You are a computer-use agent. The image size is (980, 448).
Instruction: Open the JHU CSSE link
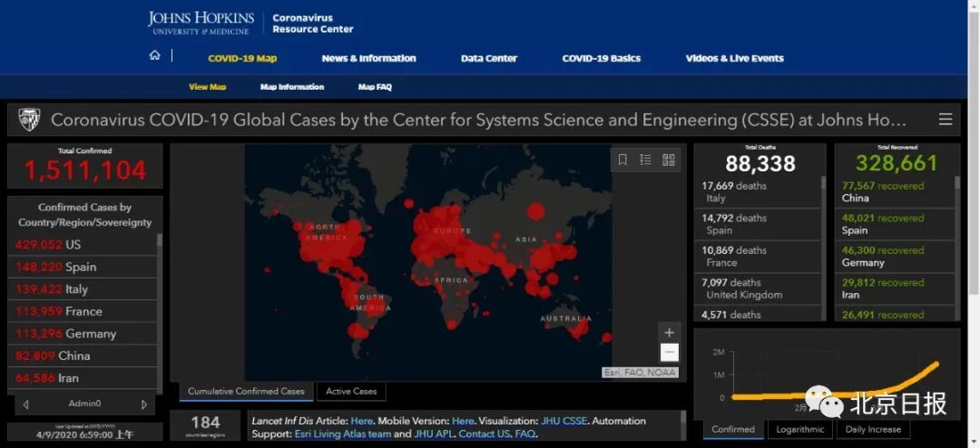tap(563, 421)
